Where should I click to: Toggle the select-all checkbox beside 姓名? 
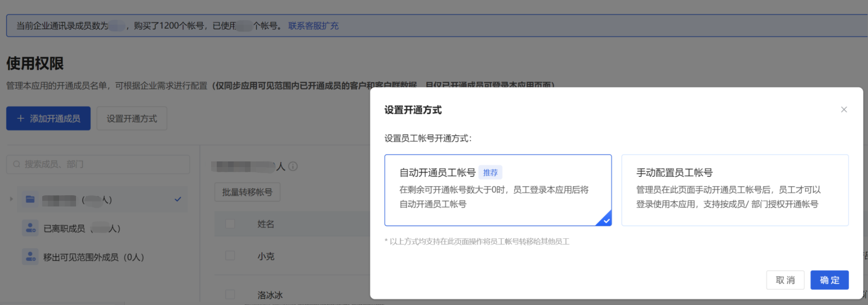point(230,224)
